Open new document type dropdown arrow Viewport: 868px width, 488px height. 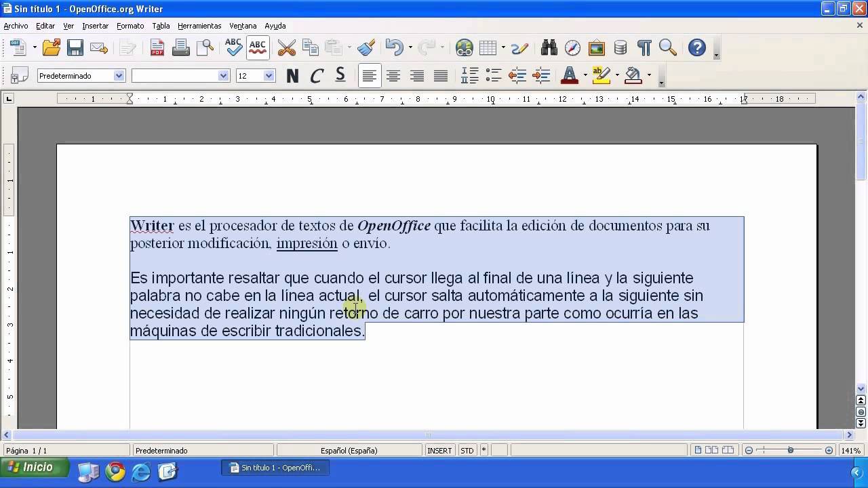(33, 48)
